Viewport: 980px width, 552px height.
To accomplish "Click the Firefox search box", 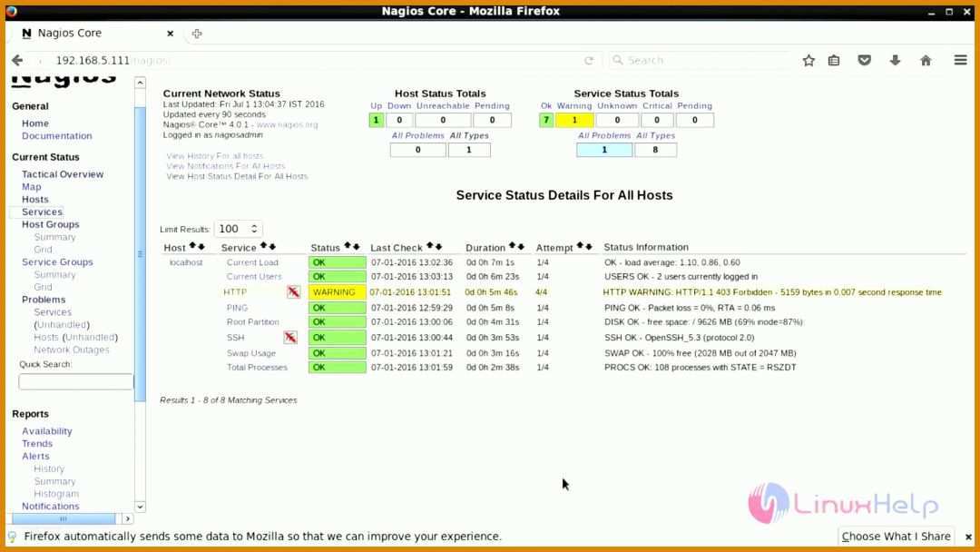I will (x=700, y=61).
